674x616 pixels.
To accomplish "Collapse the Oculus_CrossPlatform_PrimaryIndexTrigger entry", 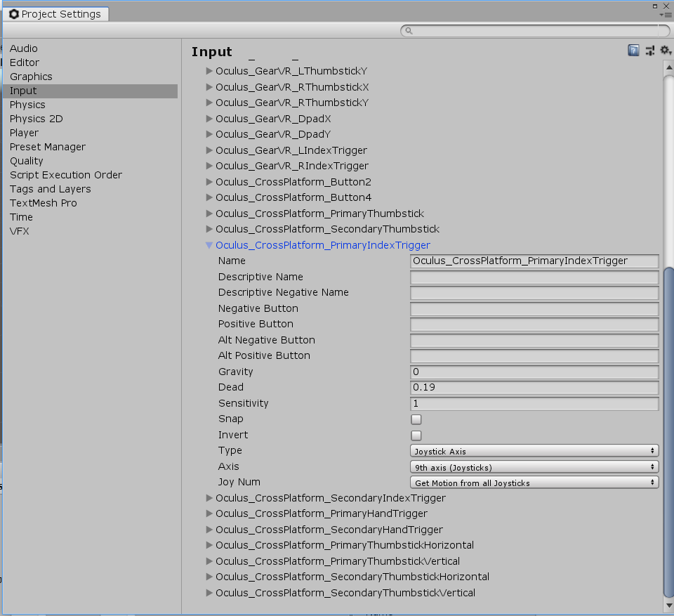I will (209, 245).
